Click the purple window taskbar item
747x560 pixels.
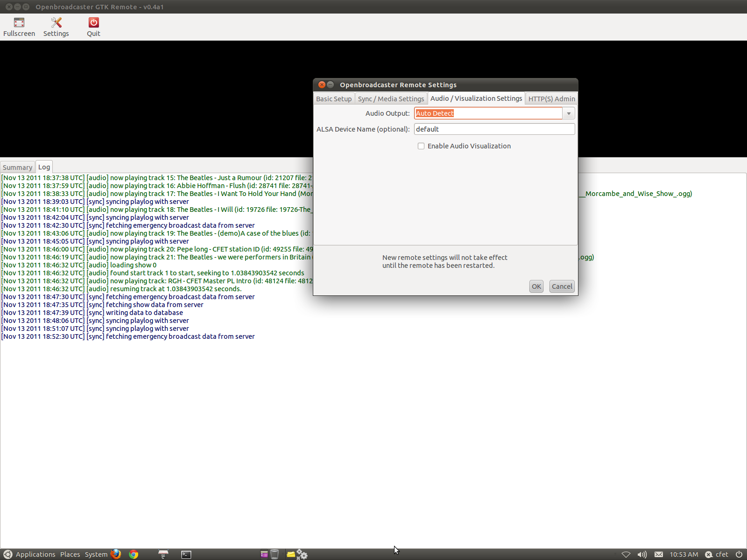point(264,554)
